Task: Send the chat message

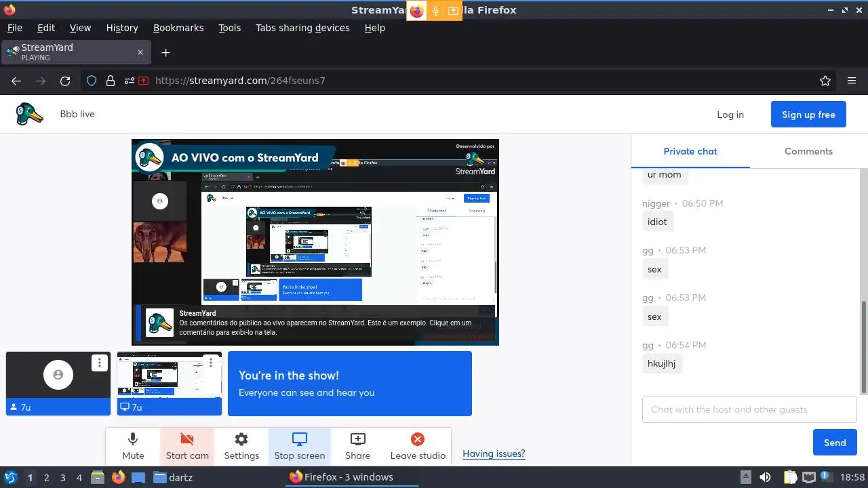Action: (x=835, y=443)
